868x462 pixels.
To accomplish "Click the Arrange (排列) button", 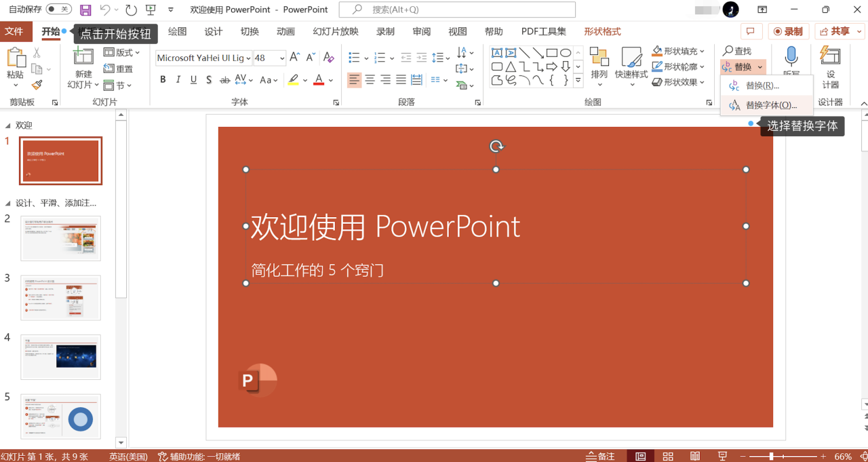I will pos(599,66).
